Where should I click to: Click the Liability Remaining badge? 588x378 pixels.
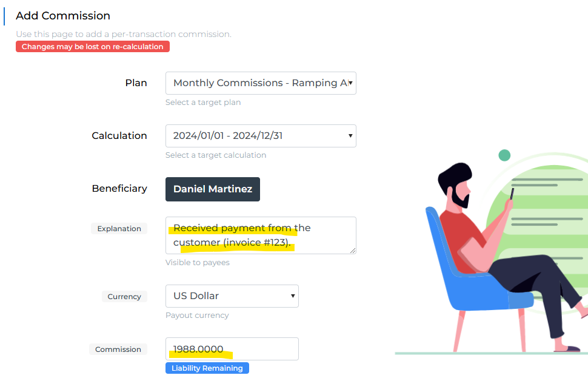207,368
